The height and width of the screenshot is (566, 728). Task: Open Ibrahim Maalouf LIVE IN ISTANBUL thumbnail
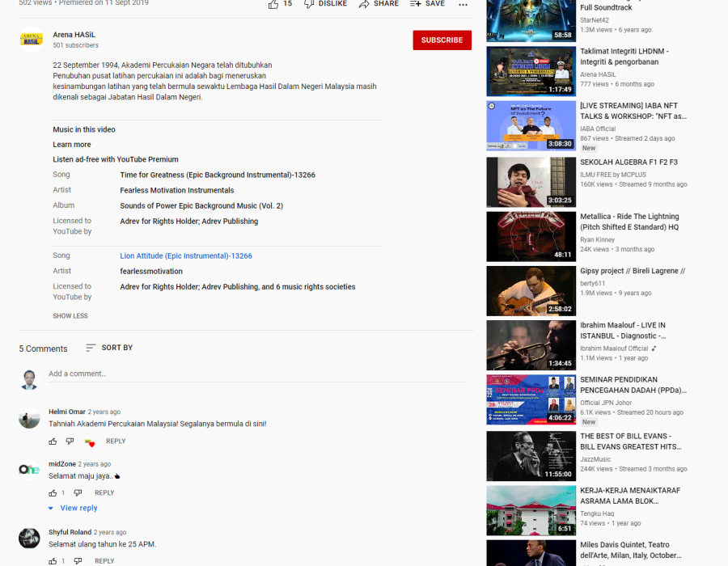[x=531, y=345]
